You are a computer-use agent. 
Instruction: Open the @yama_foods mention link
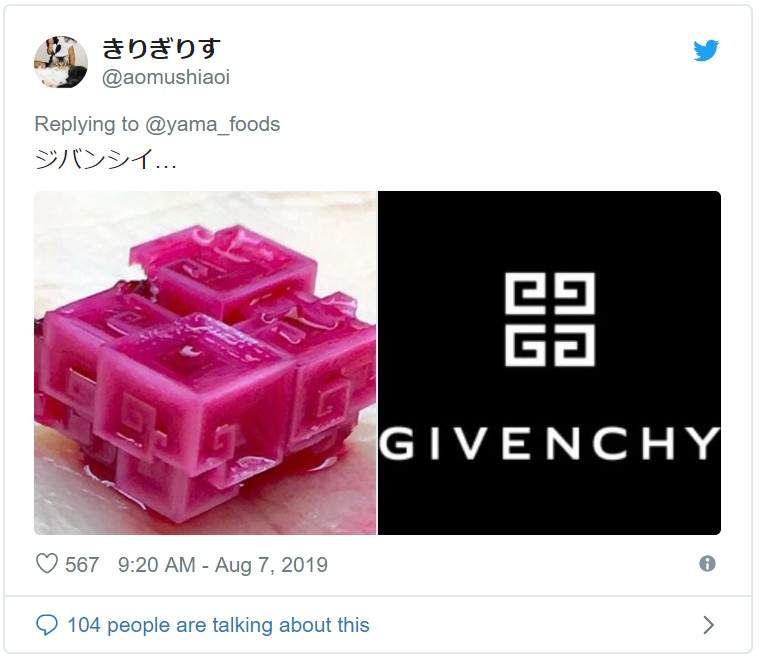(213, 124)
